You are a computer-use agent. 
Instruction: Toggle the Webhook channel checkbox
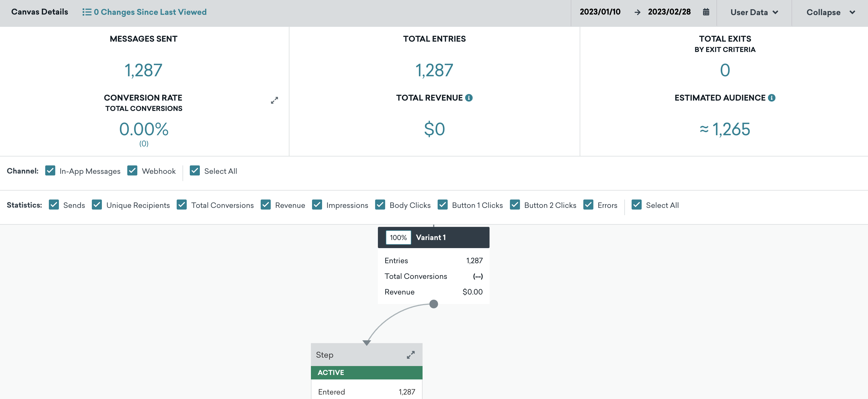click(x=132, y=171)
